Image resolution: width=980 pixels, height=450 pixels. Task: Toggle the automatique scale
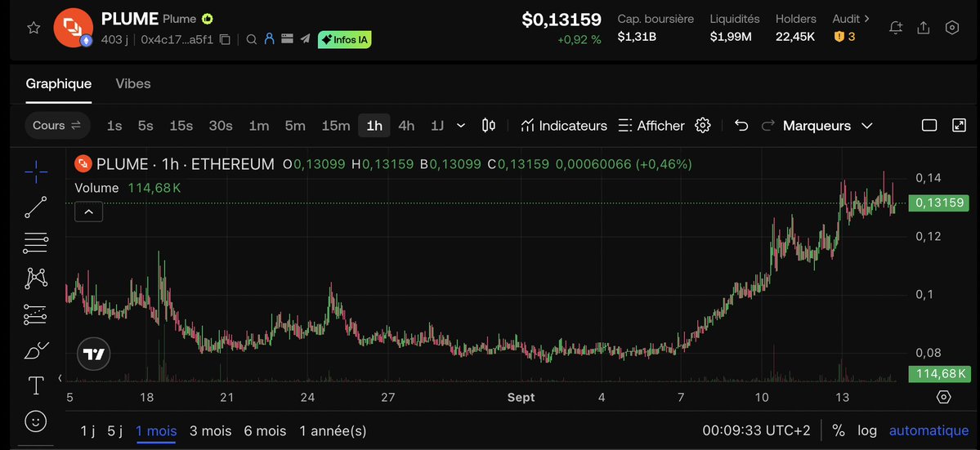point(929,430)
